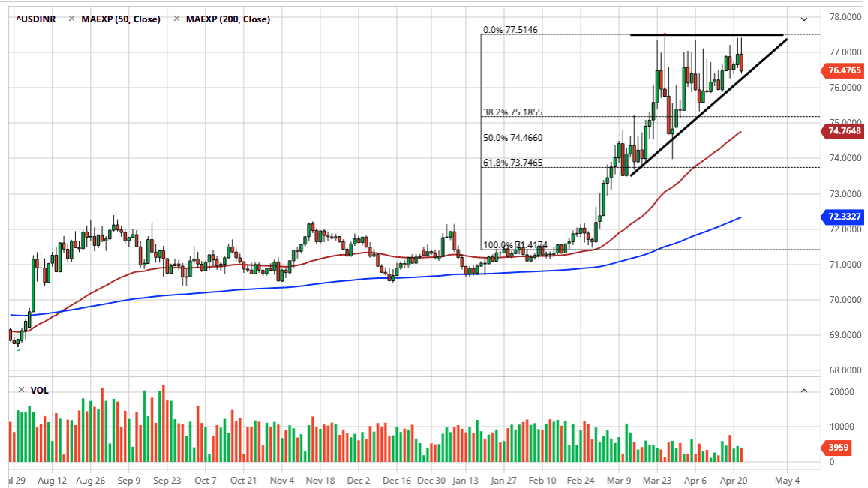Click the Mar 23 date axis label
This screenshot has width=868, height=488.
(657, 481)
